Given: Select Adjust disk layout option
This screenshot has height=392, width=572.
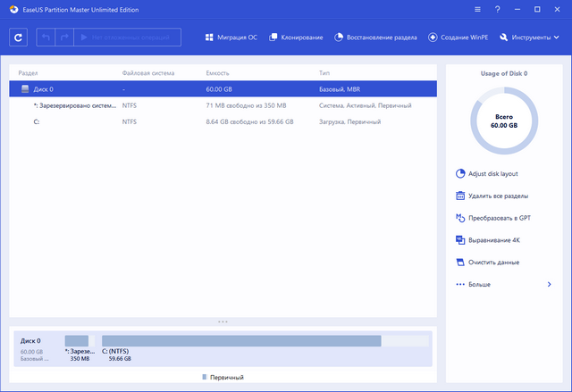Looking at the screenshot, I should tap(492, 173).
